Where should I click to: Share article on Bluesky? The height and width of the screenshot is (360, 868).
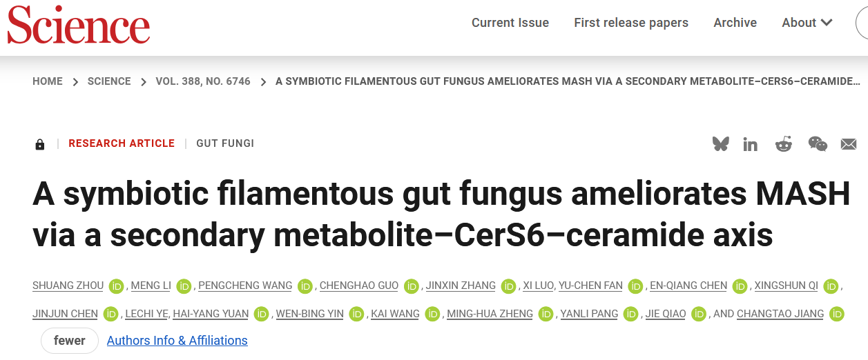point(720,144)
